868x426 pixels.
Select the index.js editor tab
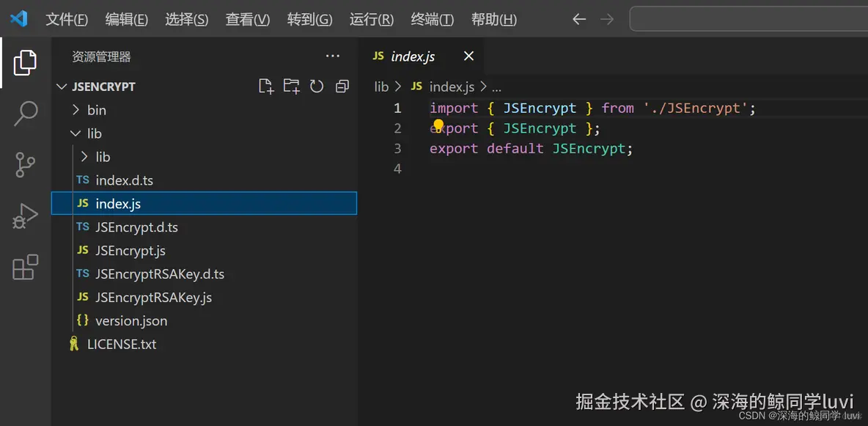[421, 56]
